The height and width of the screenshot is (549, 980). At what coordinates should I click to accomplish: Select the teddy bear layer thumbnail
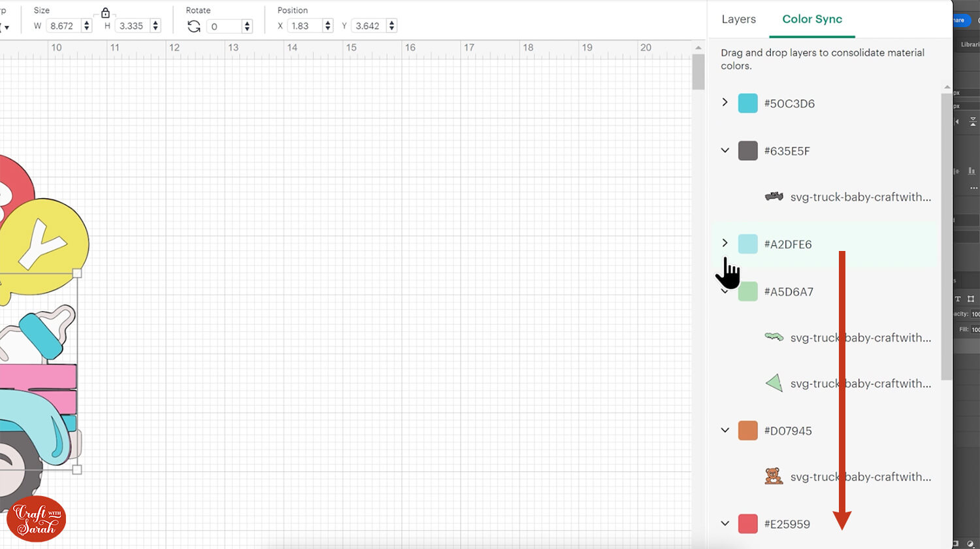[774, 476]
